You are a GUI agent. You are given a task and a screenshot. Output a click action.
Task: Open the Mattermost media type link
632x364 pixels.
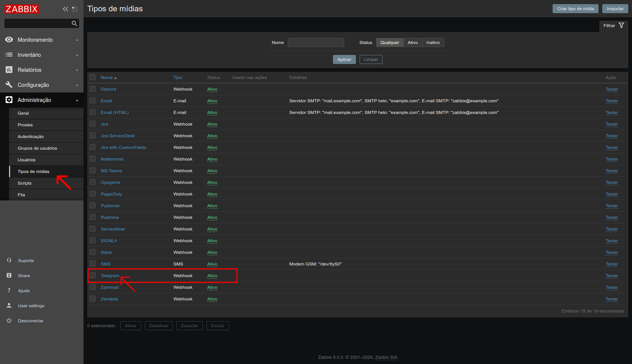click(x=112, y=159)
